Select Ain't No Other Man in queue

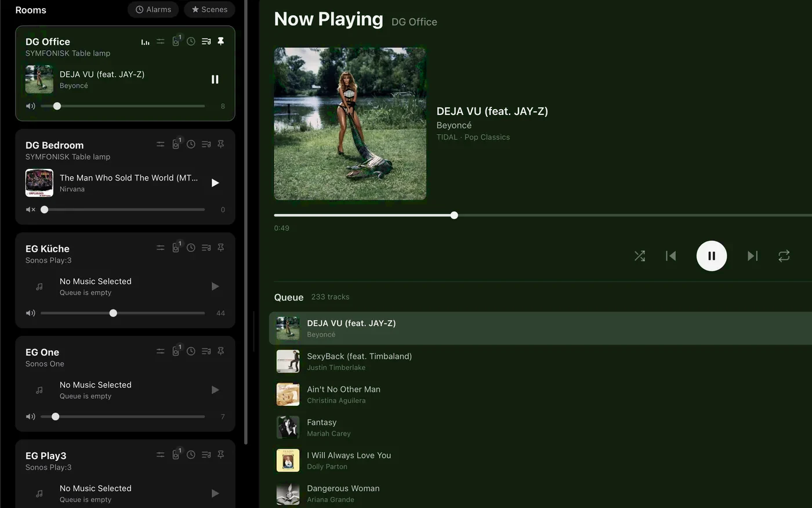tap(541, 394)
